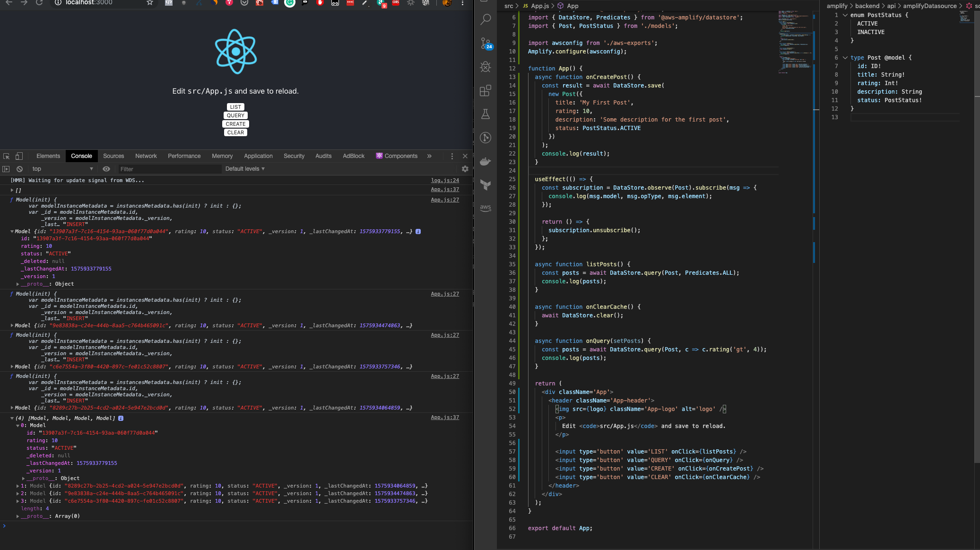Open Default levels dropdown
The image size is (980, 550).
coord(245,169)
